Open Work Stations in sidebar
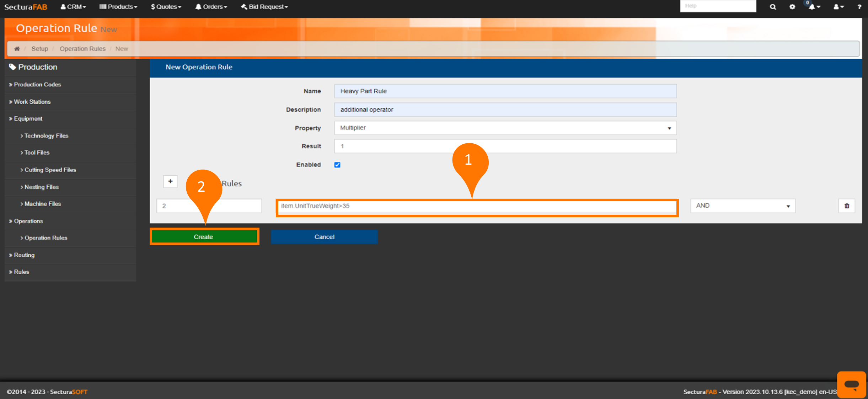Viewport: 868px width, 399px height. (32, 102)
